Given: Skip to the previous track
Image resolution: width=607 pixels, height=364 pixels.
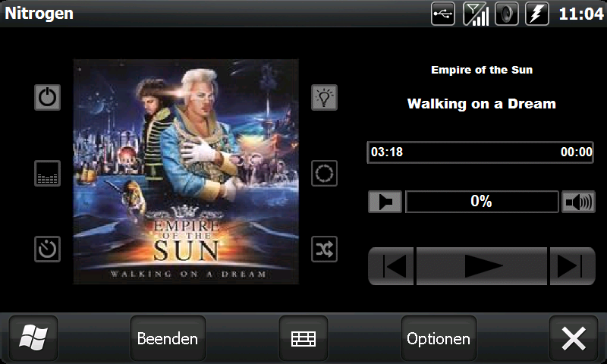Looking at the screenshot, I should (391, 266).
